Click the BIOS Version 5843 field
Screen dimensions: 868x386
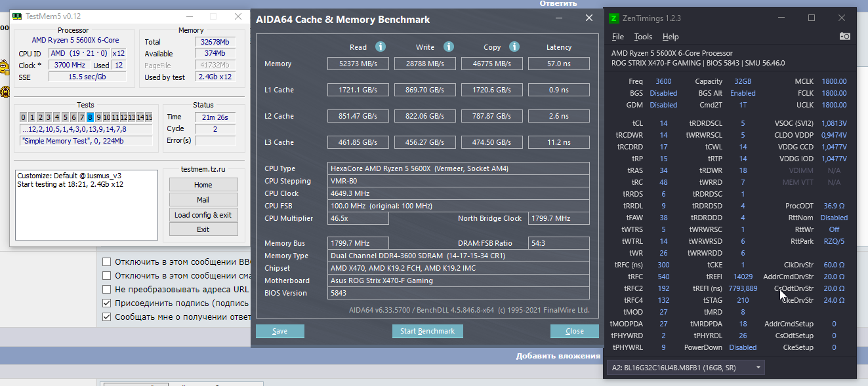(x=458, y=293)
